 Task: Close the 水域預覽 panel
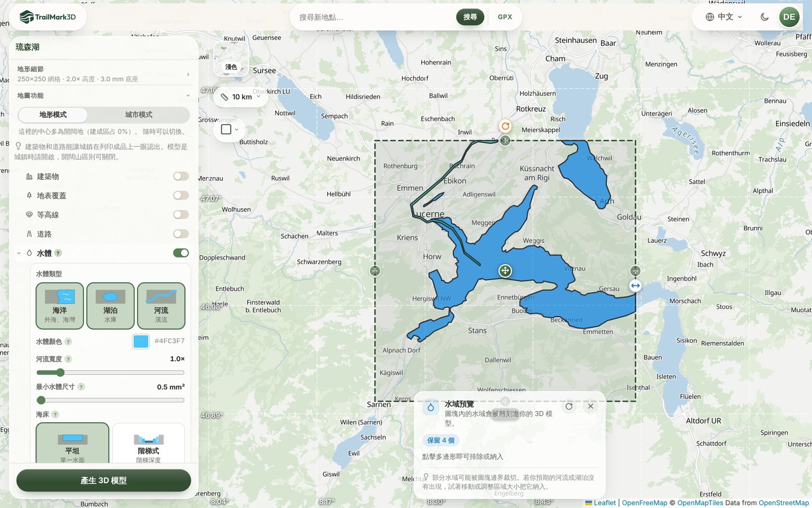point(590,406)
